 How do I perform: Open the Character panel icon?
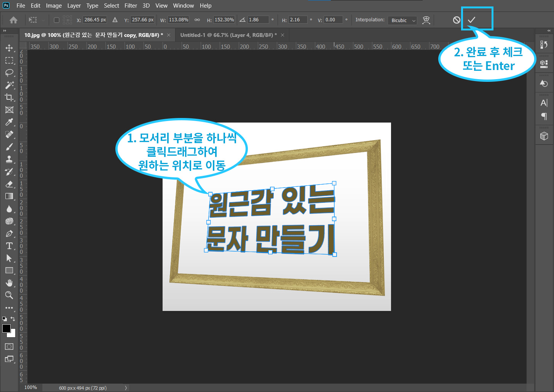[x=544, y=103]
